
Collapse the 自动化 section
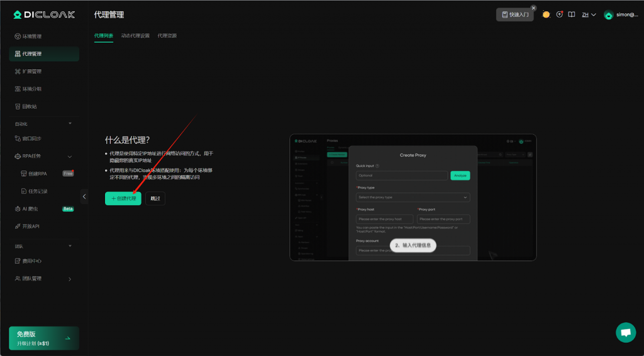pos(70,123)
